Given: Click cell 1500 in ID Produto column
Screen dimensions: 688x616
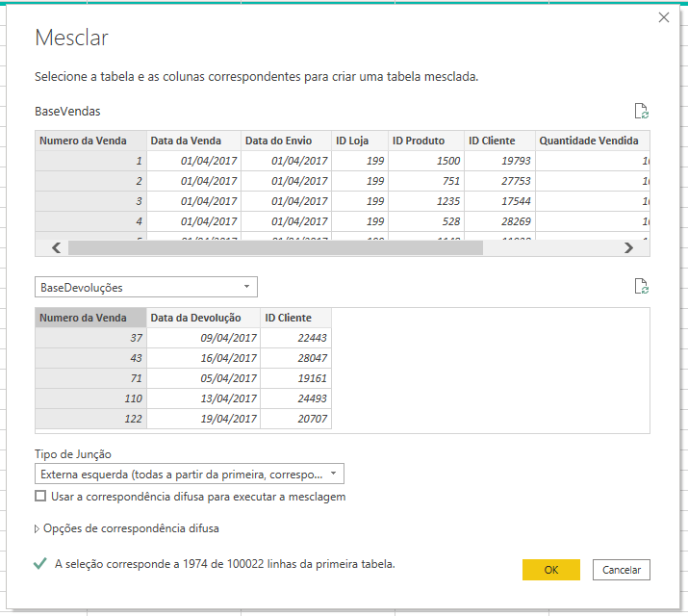Looking at the screenshot, I should 426,161.
